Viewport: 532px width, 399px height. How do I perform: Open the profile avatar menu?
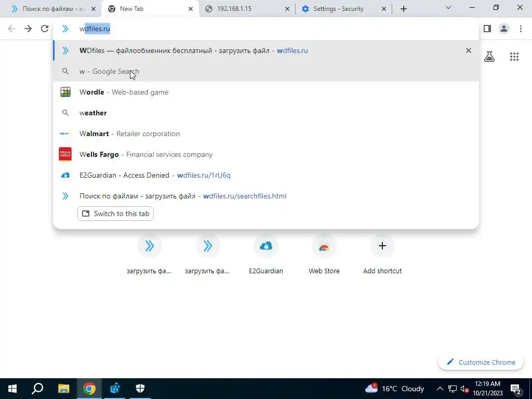[504, 29]
